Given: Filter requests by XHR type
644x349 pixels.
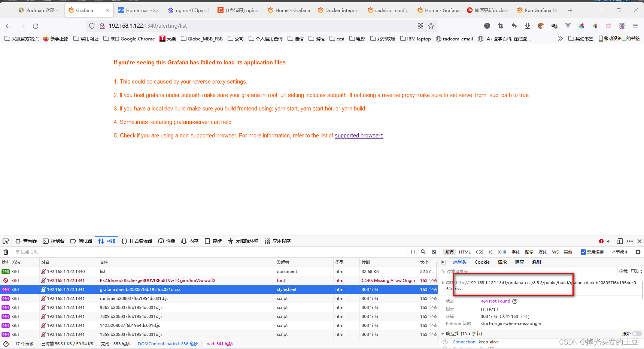Looking at the screenshot, I should [x=502, y=252].
